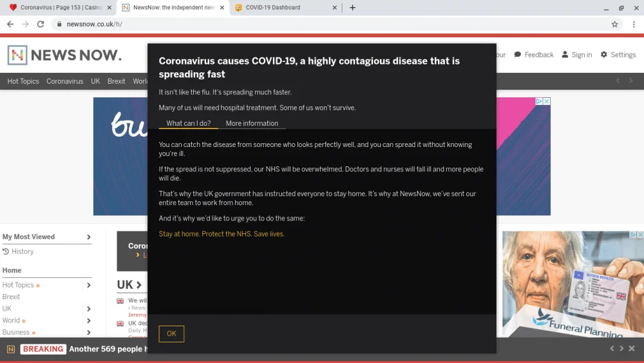View site security lock icon
This screenshot has height=363, width=644.
tap(59, 25)
